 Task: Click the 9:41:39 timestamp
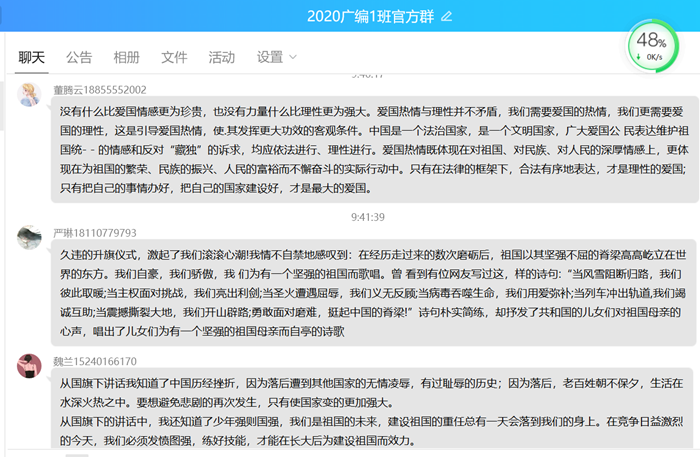point(367,216)
